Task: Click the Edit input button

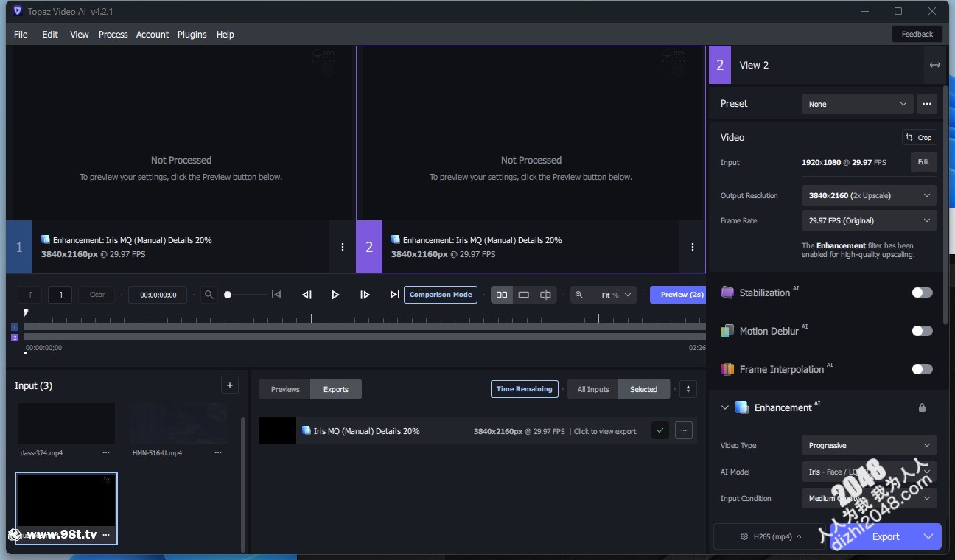Action: point(924,162)
